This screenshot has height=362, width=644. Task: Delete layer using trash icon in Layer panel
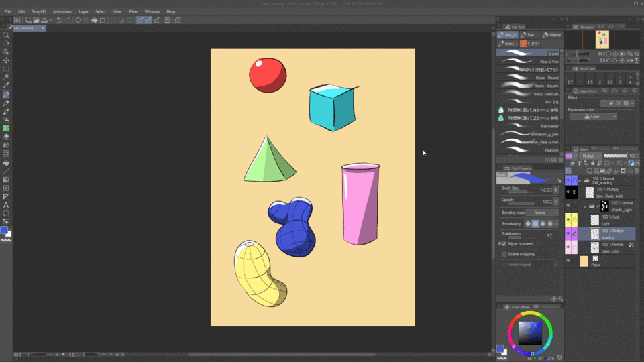(636, 171)
